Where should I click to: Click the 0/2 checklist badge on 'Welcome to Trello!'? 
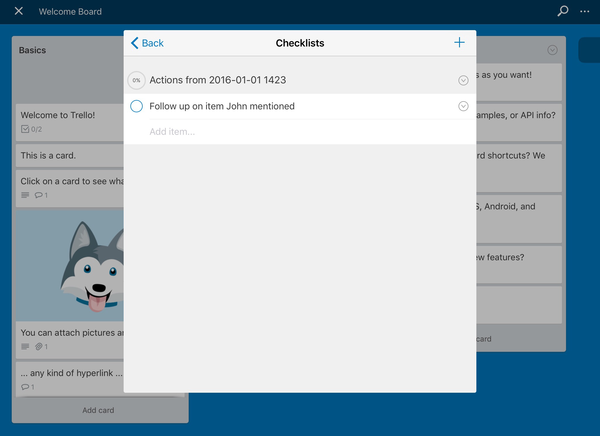31,129
